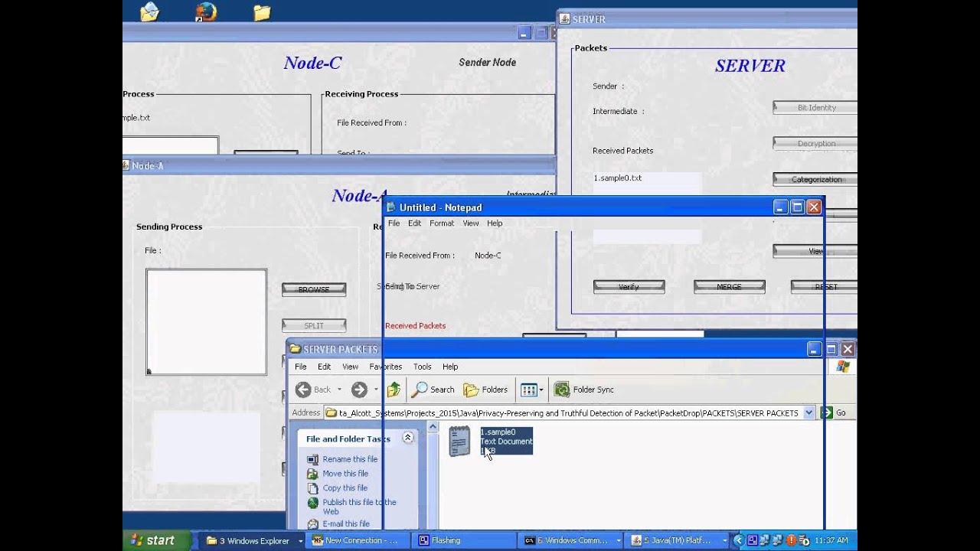Select the 1.sample0 text document icon
This screenshot has height=551, width=980.
459,442
